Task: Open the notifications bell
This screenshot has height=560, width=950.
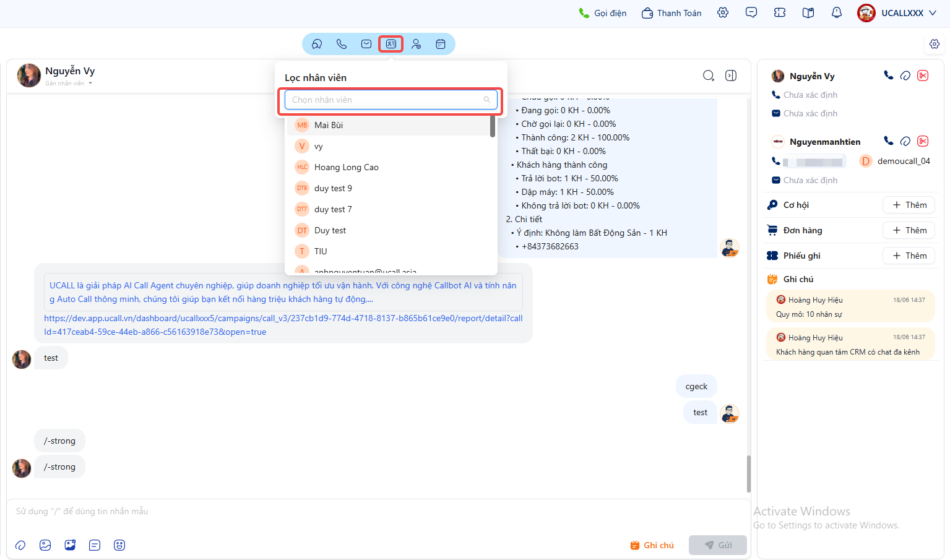Action: [837, 13]
